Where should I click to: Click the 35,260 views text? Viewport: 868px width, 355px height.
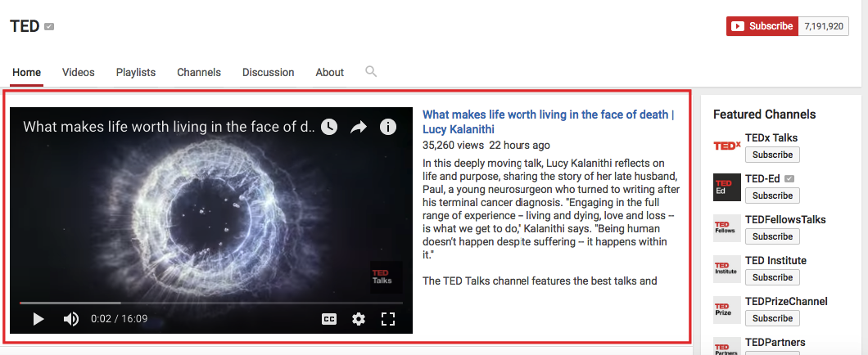point(454,146)
